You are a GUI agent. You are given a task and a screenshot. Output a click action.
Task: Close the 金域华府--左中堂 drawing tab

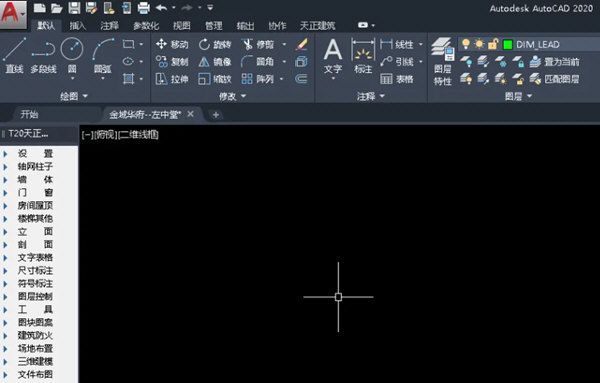[191, 114]
